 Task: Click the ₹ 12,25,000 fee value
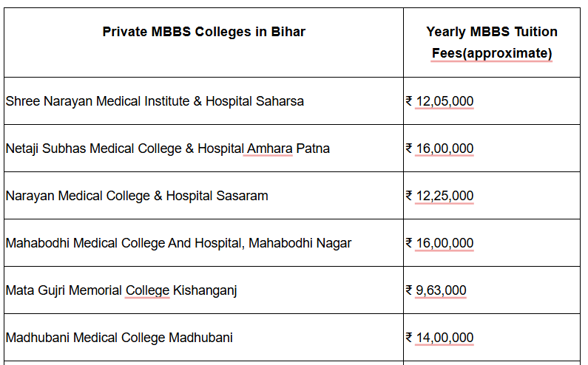440,196
